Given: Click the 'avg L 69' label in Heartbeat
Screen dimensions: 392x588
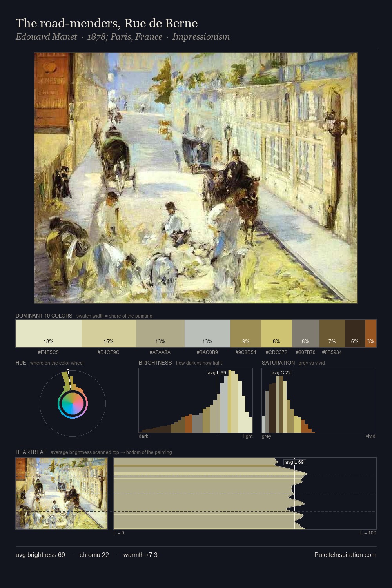Looking at the screenshot, I should pos(295,462).
